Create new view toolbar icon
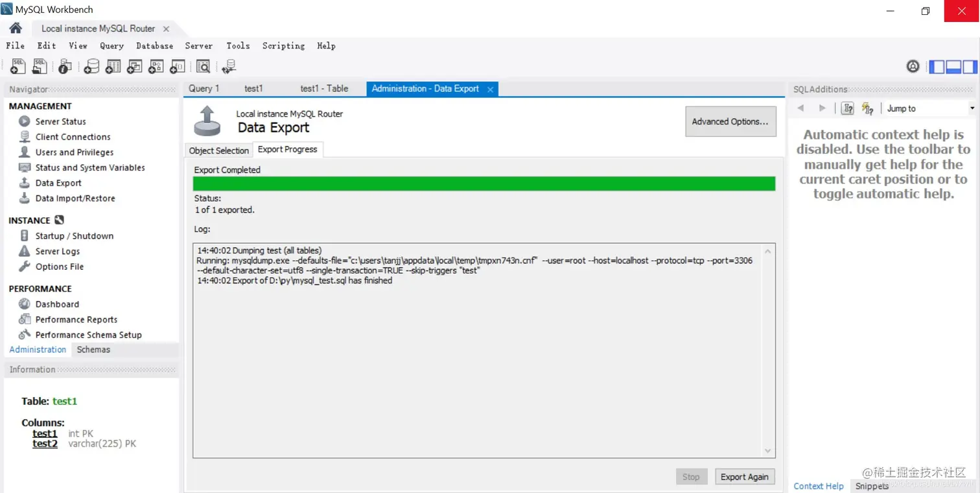The width and height of the screenshot is (980, 493). (x=134, y=66)
